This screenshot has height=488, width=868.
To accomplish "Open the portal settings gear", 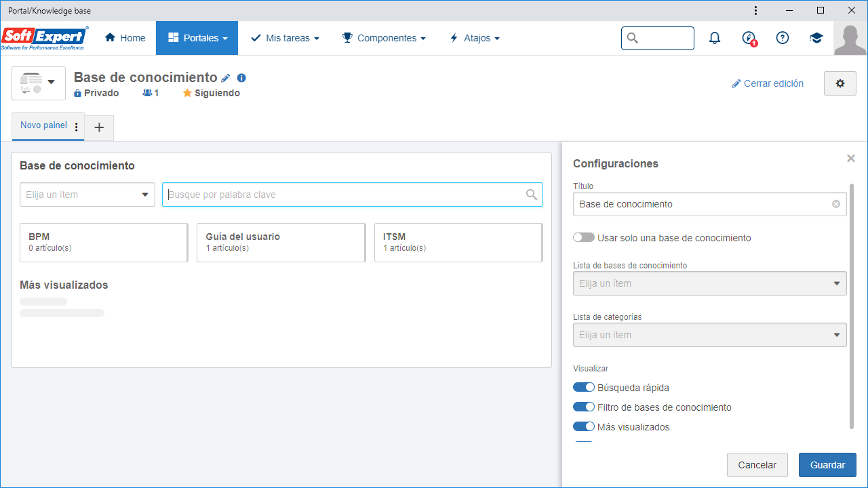I will (x=840, y=83).
